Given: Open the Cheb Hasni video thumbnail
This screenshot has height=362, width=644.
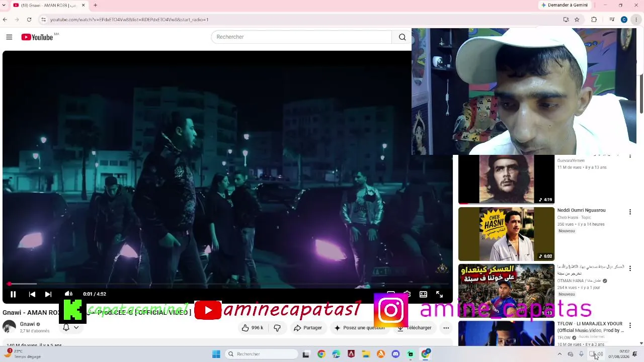Looking at the screenshot, I should click(x=506, y=234).
